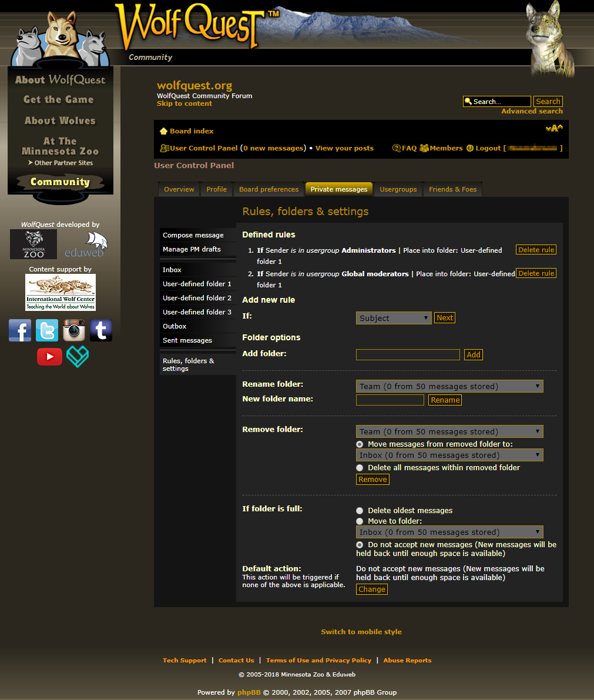Open Advanced search link
Viewport: 594px width, 700px height.
[532, 111]
